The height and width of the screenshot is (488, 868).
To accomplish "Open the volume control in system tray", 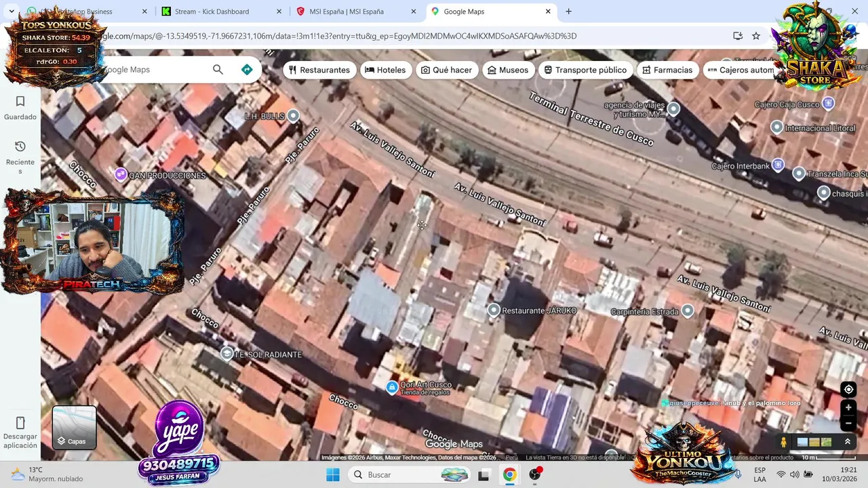I will pos(795,474).
